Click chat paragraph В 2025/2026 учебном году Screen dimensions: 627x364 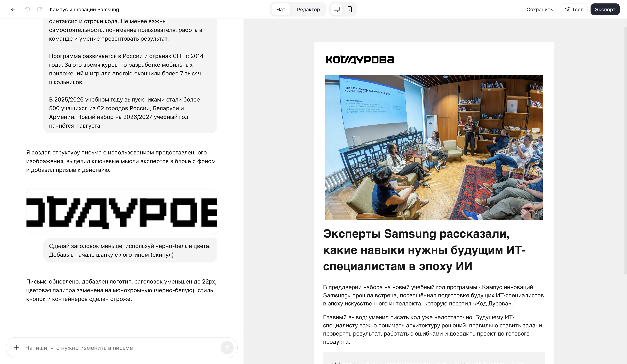point(124,112)
